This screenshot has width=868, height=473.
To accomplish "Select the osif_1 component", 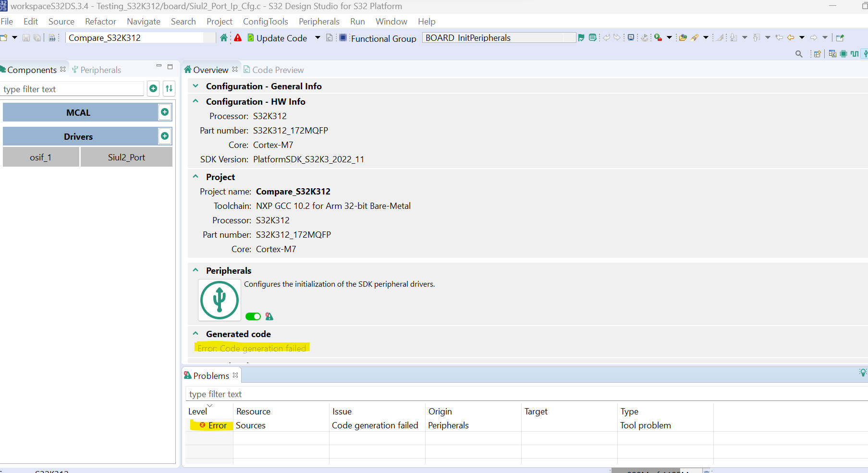I will click(41, 157).
